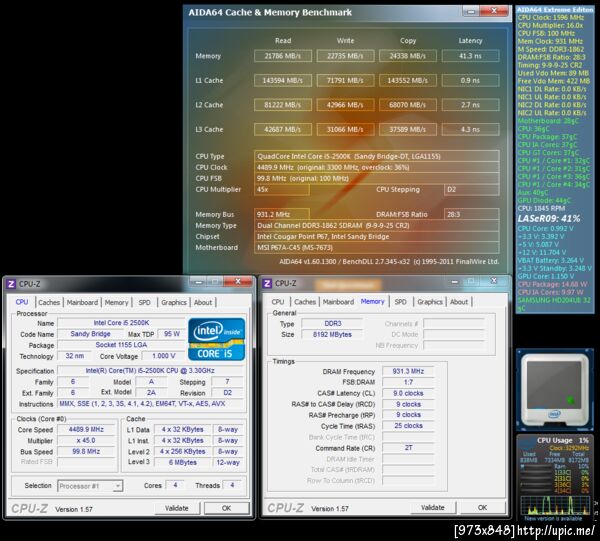Click the CAS# Latency value 9.0 clocks

[408, 393]
